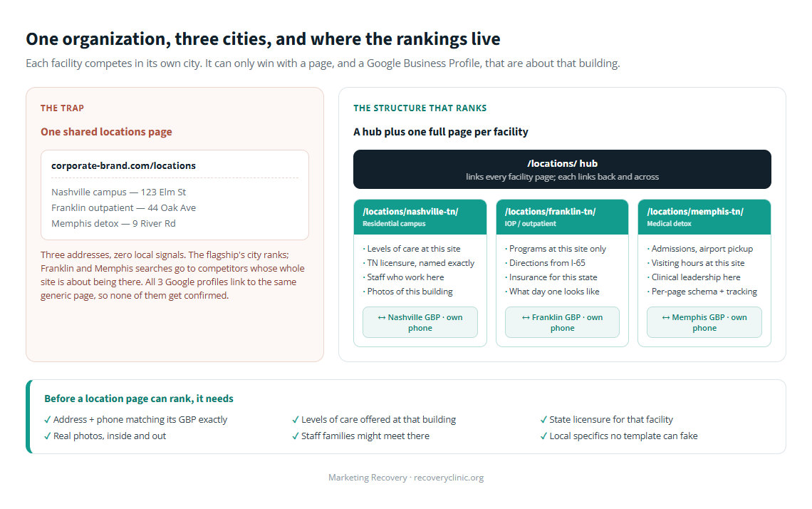812x509 pixels.
Task: Click 'TN licensure, named exactly' bullet
Action: 418,263
